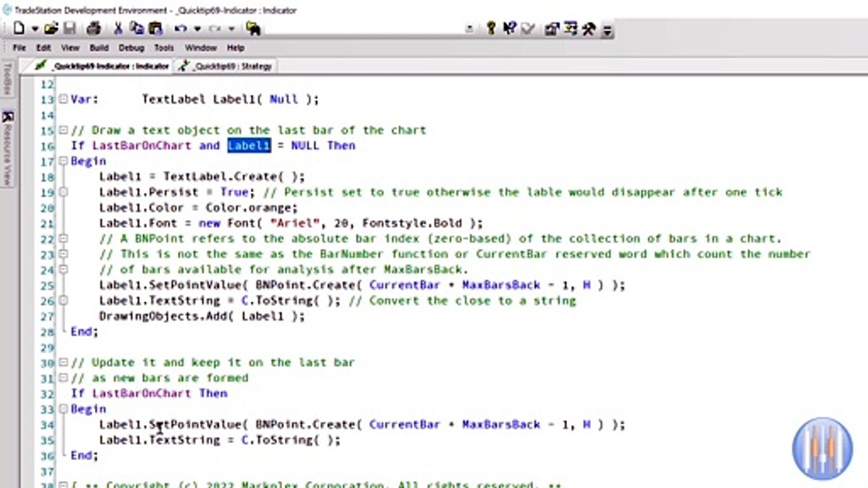Open the Debug menu
Viewport: 868px width, 488px height.
pos(131,48)
